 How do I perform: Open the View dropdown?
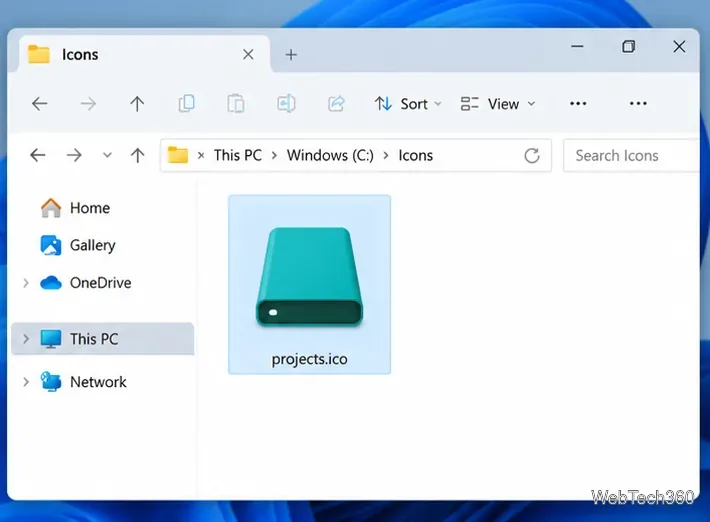[498, 104]
